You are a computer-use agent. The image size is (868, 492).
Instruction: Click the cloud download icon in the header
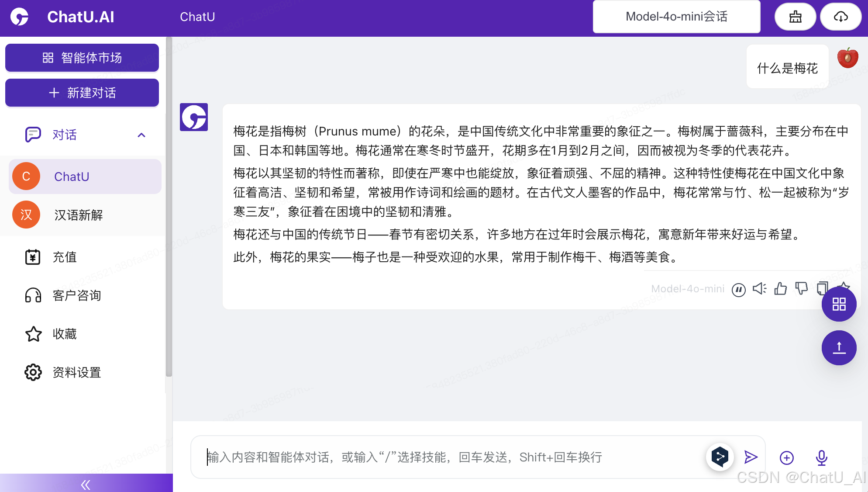840,17
